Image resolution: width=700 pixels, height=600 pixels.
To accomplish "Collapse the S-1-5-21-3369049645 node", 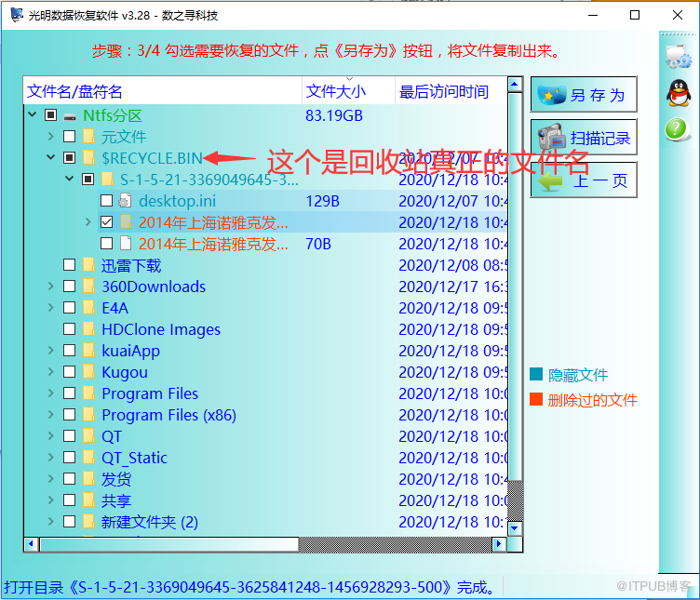I will (69, 179).
